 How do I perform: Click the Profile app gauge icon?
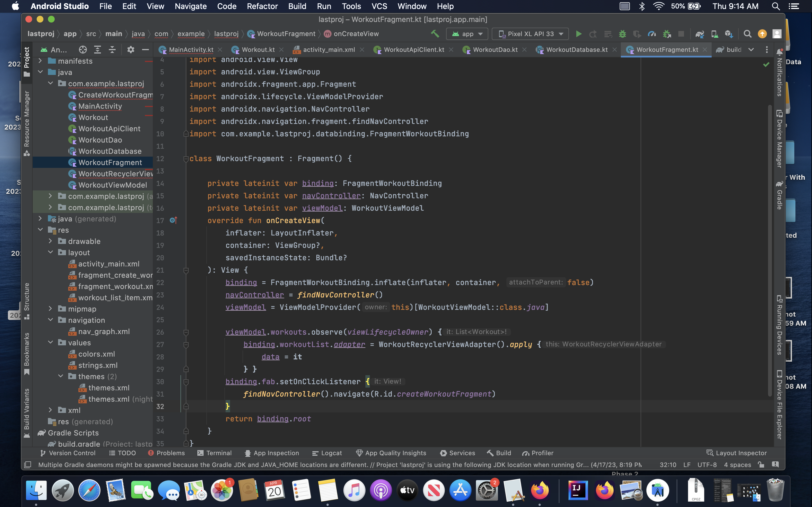(x=652, y=34)
